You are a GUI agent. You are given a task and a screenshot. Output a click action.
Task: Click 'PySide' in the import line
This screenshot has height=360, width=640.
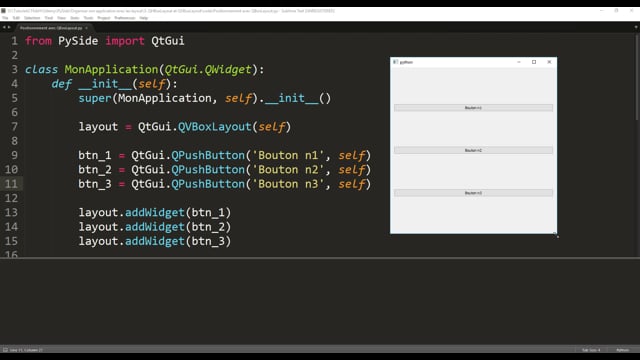(x=78, y=41)
